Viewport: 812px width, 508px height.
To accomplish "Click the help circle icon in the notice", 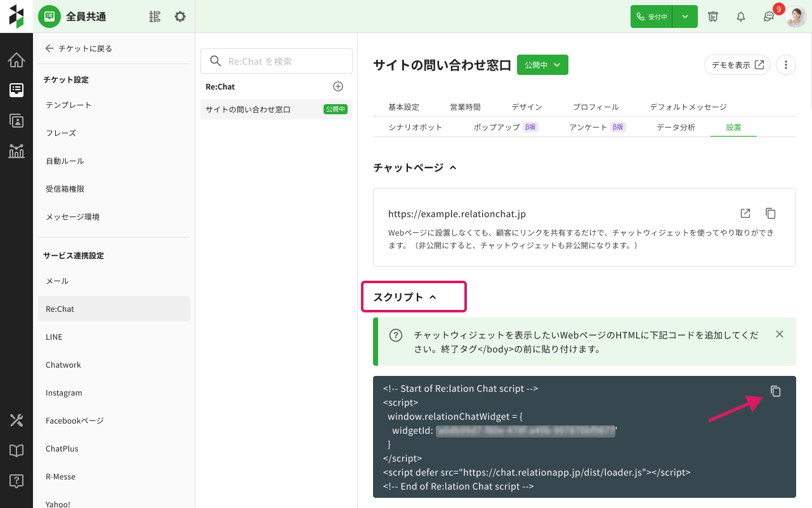I will pyautogui.click(x=396, y=335).
